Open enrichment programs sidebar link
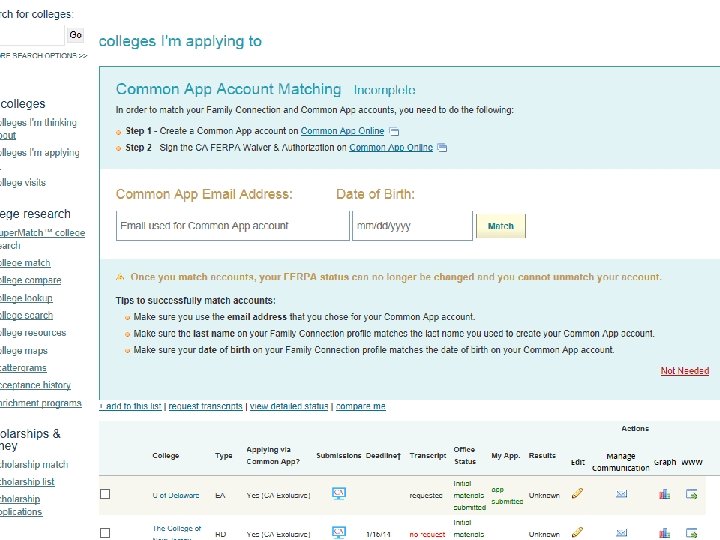 [40, 403]
